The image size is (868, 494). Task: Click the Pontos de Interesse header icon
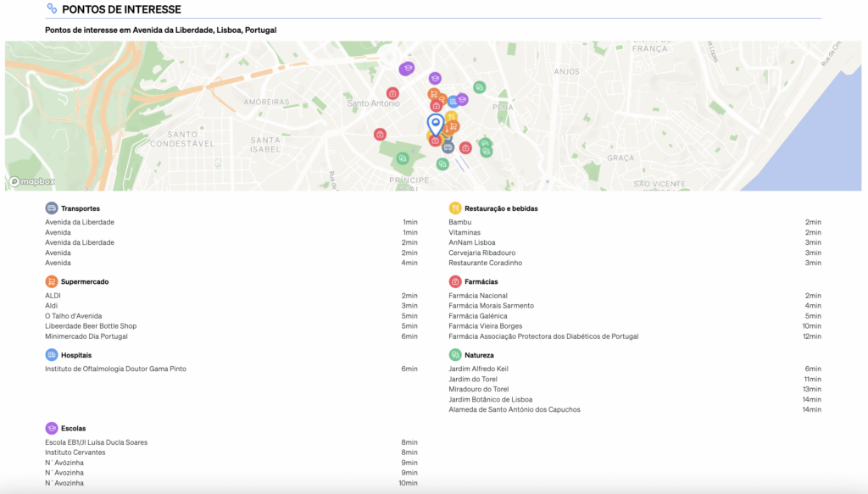[x=52, y=8]
